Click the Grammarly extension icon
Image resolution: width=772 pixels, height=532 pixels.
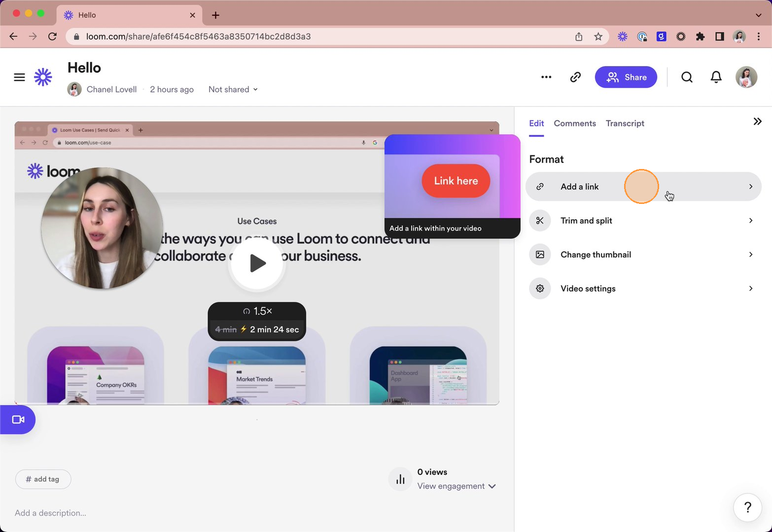click(662, 36)
